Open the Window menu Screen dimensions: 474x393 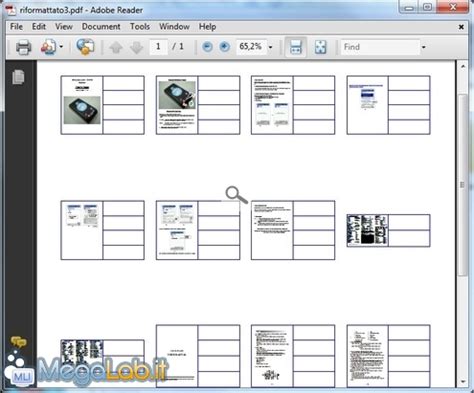click(174, 27)
